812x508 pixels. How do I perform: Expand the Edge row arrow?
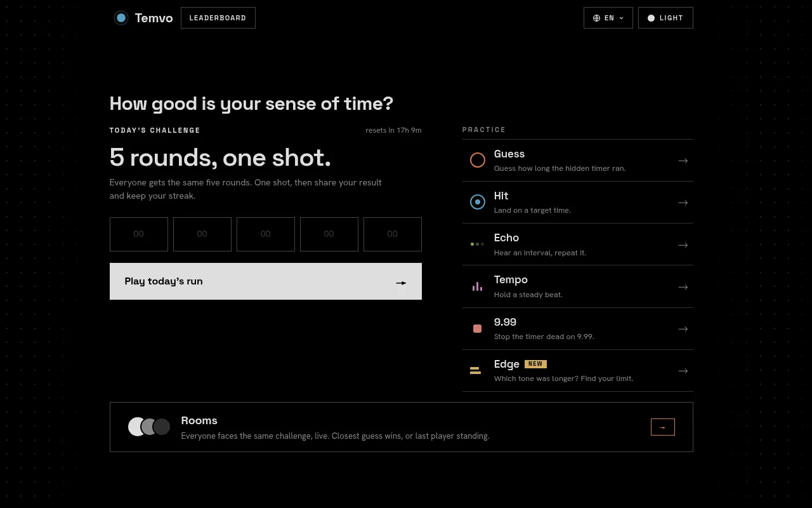[x=683, y=371]
